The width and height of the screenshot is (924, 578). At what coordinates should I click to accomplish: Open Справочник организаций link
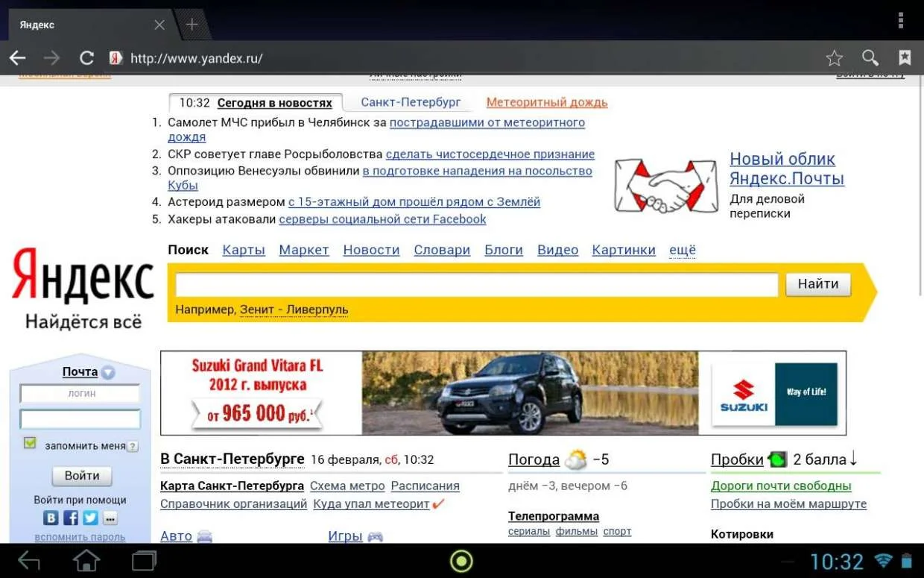point(234,504)
